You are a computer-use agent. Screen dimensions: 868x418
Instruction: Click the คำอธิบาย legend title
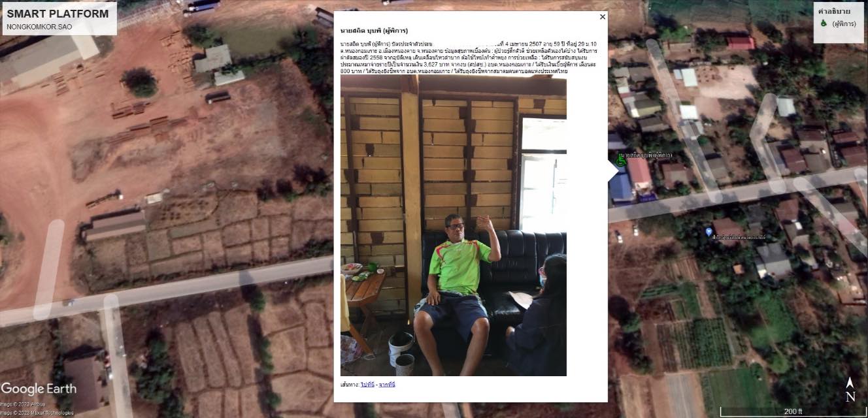[x=834, y=11]
